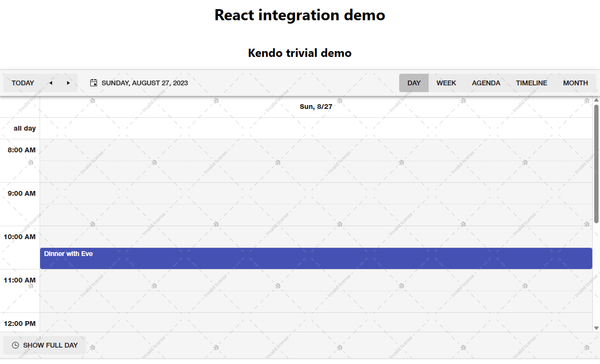Click the 8:00 AM time label
Viewport: 600px width, 364px height.
click(x=22, y=150)
